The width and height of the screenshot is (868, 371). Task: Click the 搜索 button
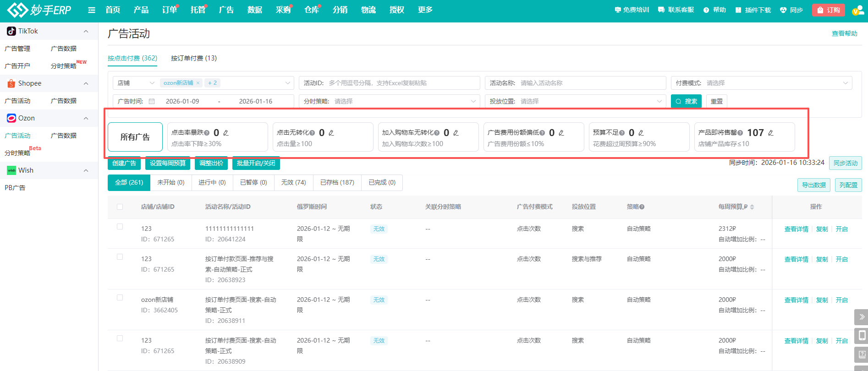click(687, 101)
